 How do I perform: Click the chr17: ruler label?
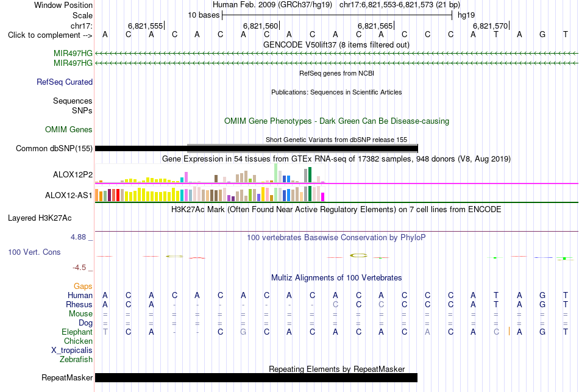[x=81, y=26]
